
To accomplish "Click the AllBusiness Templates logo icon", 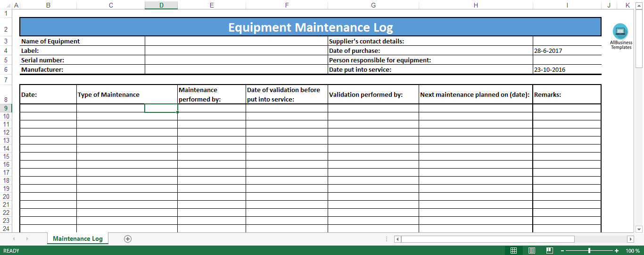I will [620, 31].
